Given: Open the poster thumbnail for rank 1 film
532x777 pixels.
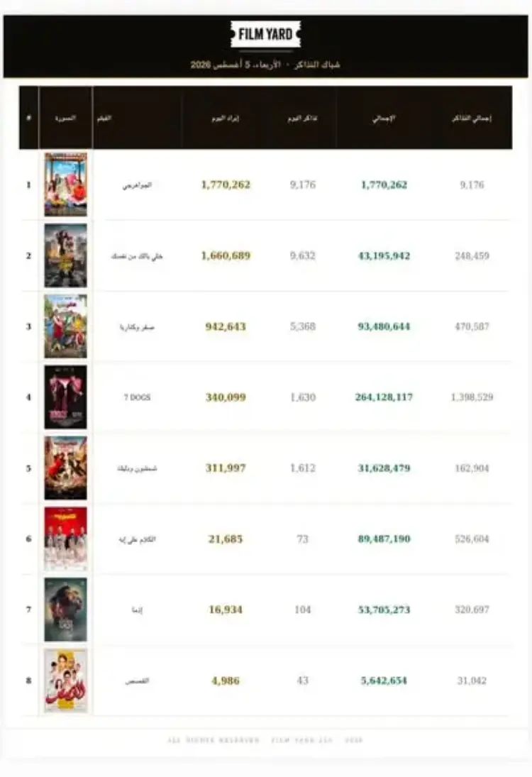Looking at the screenshot, I should pyautogui.click(x=65, y=184).
